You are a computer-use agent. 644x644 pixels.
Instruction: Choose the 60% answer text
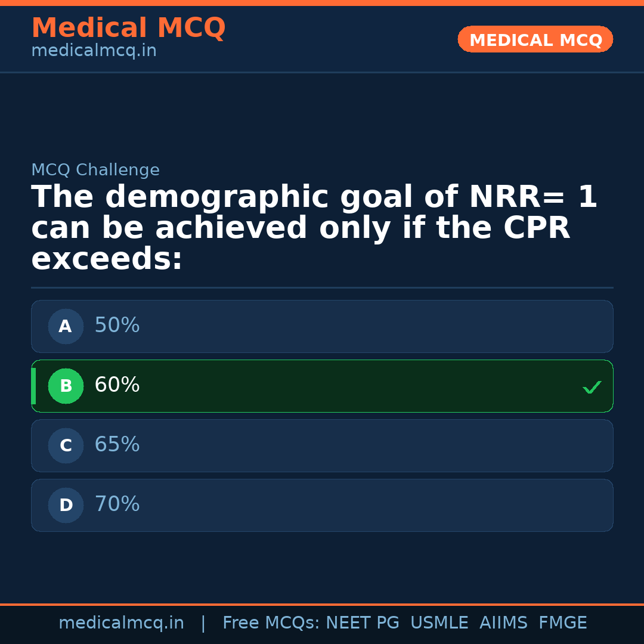[x=117, y=385]
